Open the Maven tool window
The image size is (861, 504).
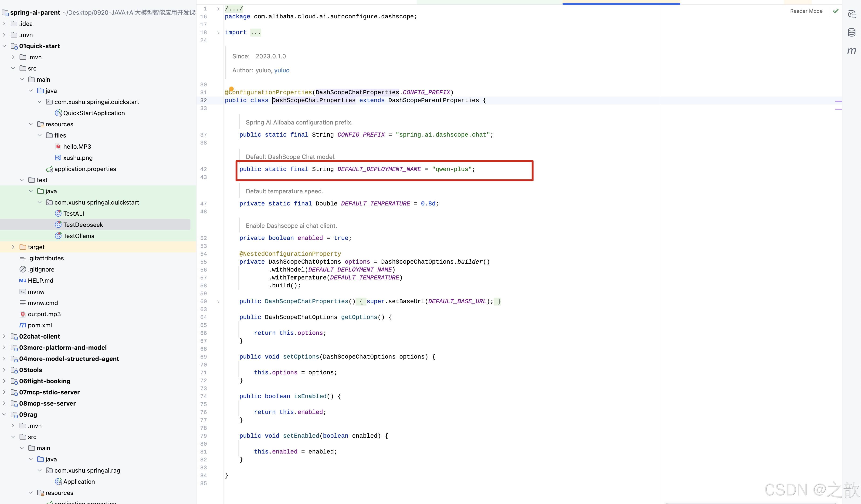pos(852,51)
